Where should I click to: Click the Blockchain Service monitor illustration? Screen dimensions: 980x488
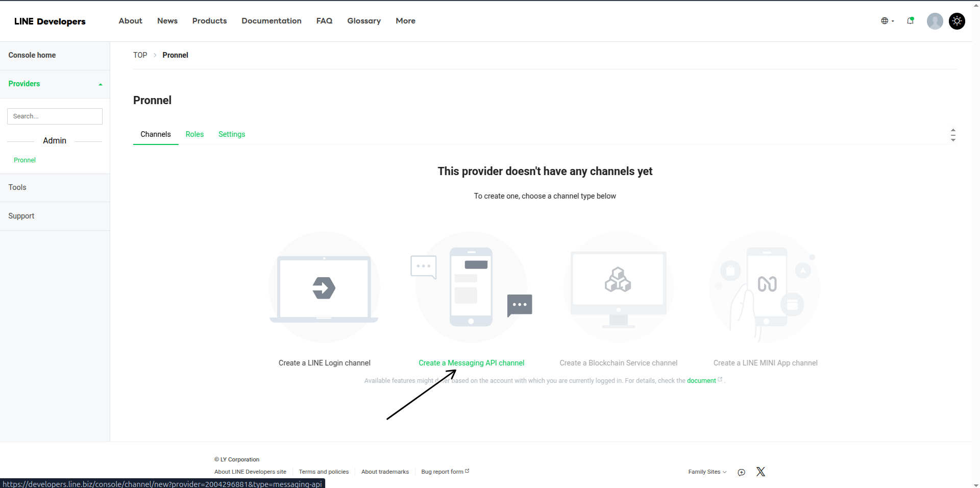(618, 287)
